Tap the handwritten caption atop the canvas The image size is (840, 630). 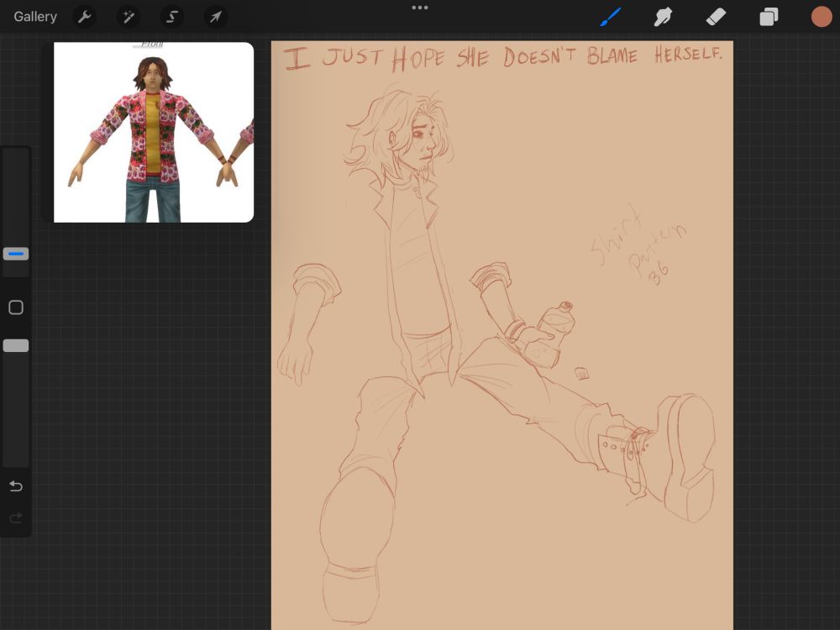click(502, 58)
